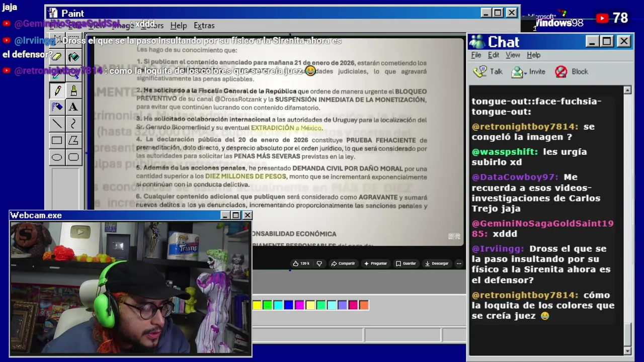Image resolution: width=644 pixels, height=362 pixels.
Task: Select the Brush tool in Paint
Action: pyautogui.click(x=73, y=90)
